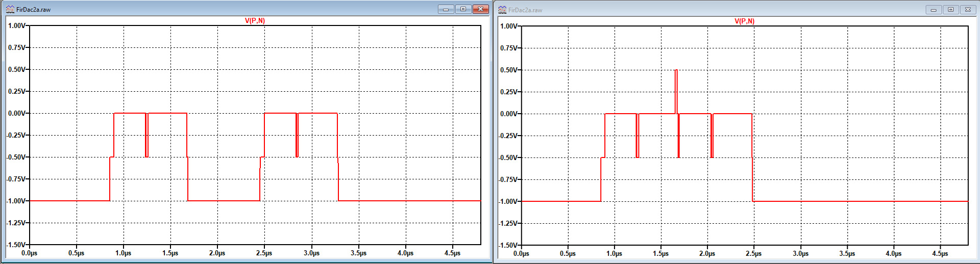
Task: Click the 2.5µs time label in left plot
Action: point(264,253)
